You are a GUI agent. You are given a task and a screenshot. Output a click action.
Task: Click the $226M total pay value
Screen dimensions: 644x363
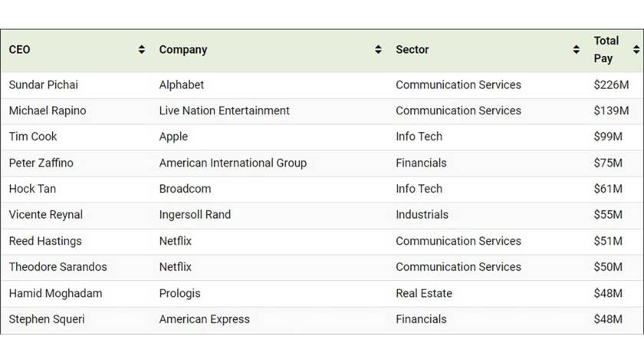[x=611, y=84]
